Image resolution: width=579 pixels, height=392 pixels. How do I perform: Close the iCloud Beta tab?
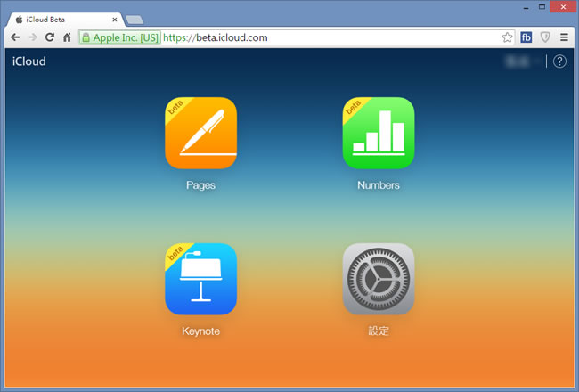(x=114, y=19)
